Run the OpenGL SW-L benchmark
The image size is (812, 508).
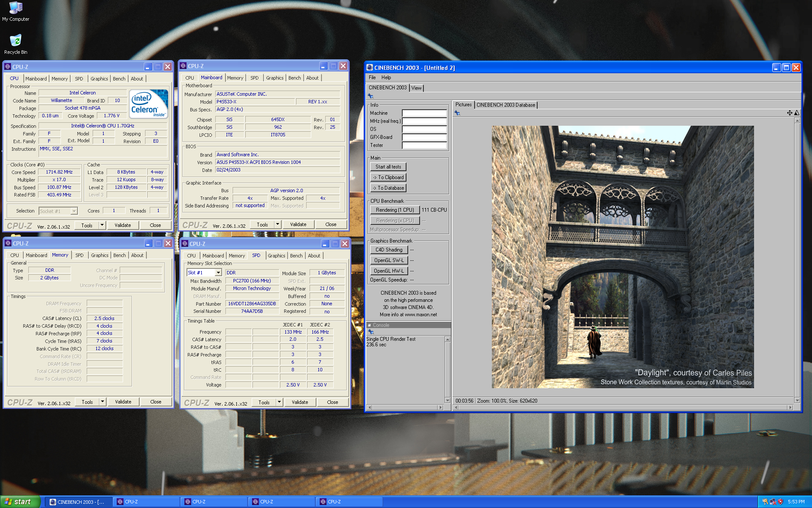click(x=389, y=260)
